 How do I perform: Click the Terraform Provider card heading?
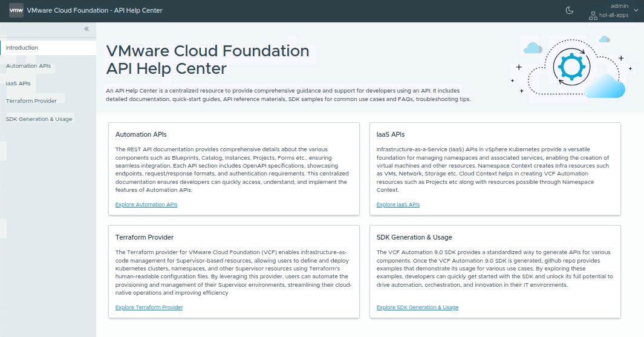pos(144,237)
